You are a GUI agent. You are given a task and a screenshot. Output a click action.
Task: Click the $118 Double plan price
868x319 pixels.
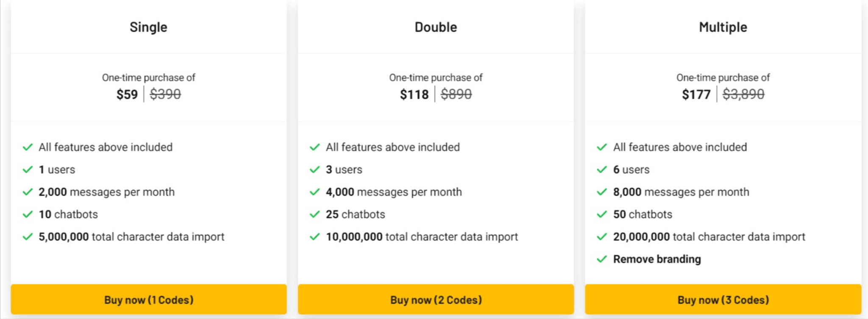415,94
